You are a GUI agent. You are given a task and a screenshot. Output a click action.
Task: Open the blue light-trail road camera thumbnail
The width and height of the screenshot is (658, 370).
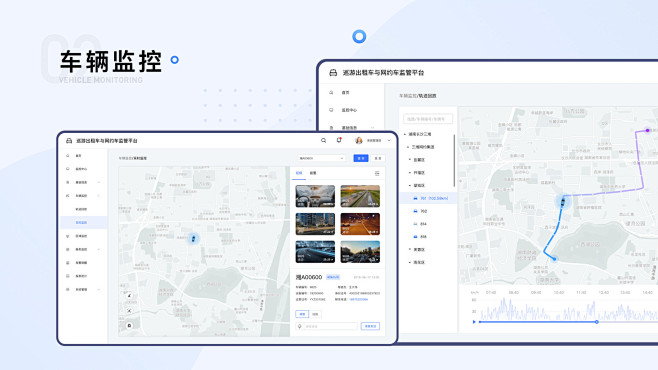315,252
